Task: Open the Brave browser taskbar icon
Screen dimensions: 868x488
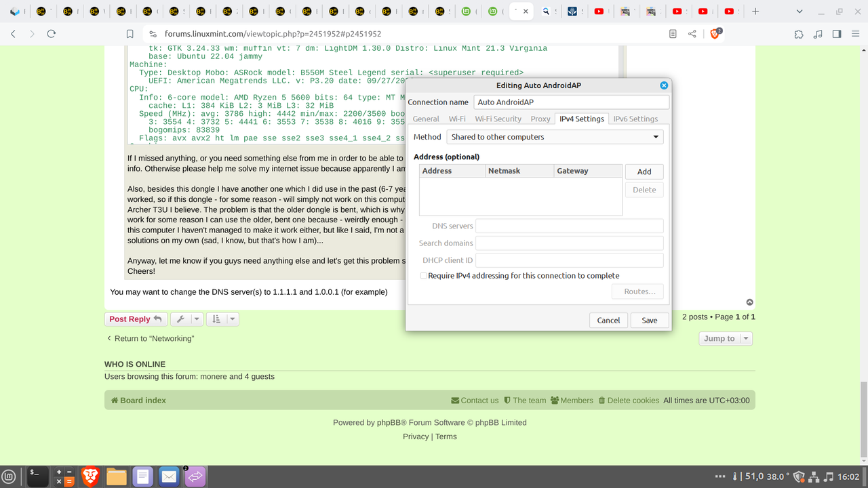Action: tap(90, 477)
